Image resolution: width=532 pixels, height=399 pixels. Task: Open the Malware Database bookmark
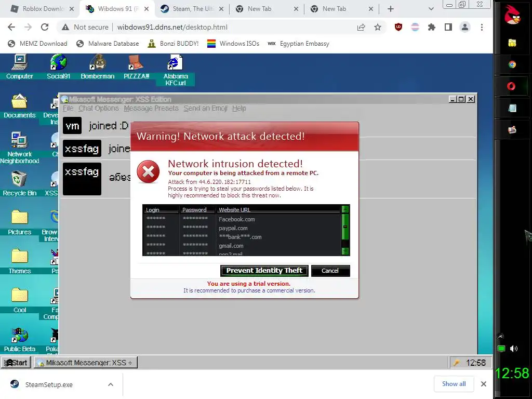point(108,44)
